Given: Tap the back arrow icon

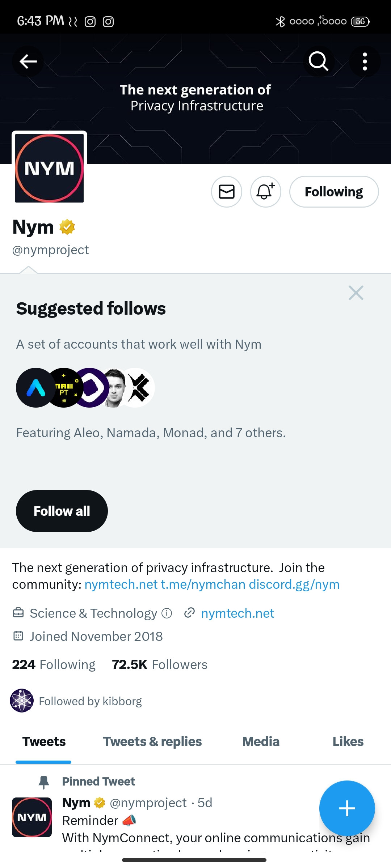Looking at the screenshot, I should tap(28, 61).
